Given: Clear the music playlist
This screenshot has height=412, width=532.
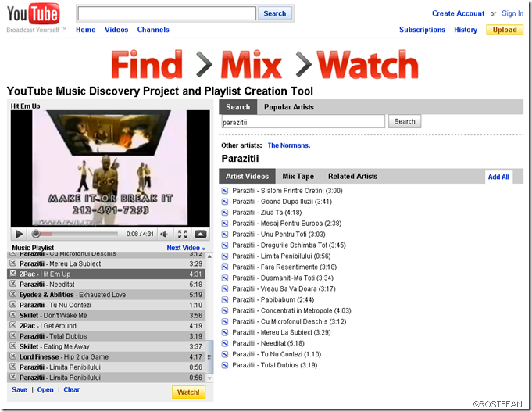Looking at the screenshot, I should (72, 389).
